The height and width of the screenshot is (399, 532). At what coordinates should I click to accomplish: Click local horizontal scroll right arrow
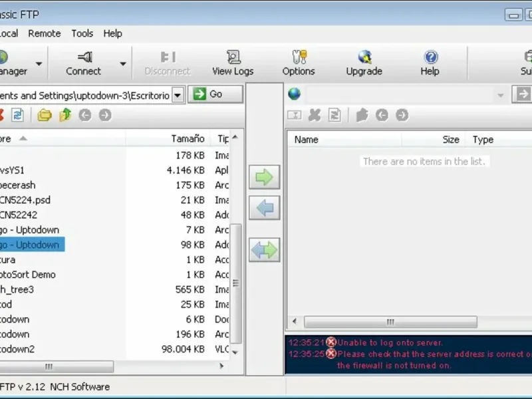point(221,366)
